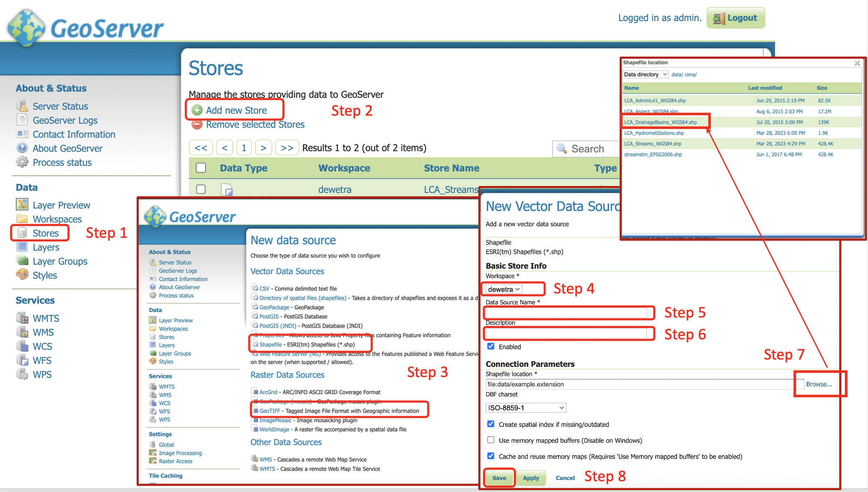
Task: Click the Data Source Name input field
Action: point(566,313)
